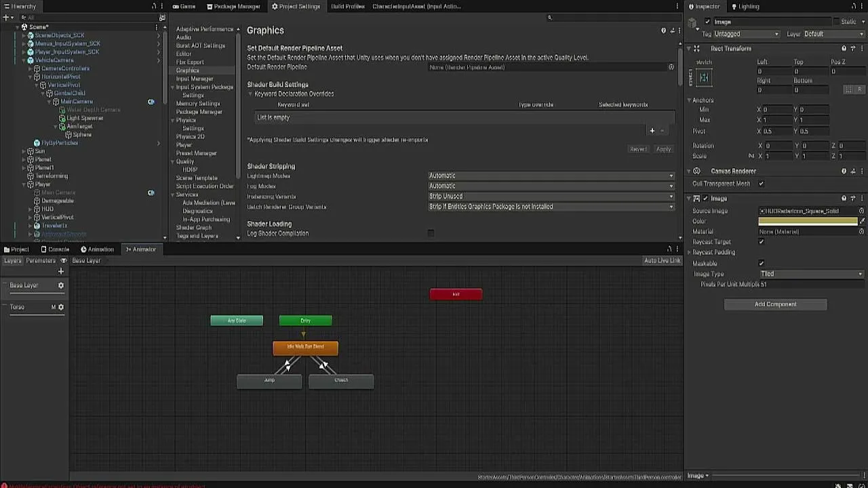Switch to the Build Profiles tab
The width and height of the screenshot is (868, 488).
pos(347,6)
